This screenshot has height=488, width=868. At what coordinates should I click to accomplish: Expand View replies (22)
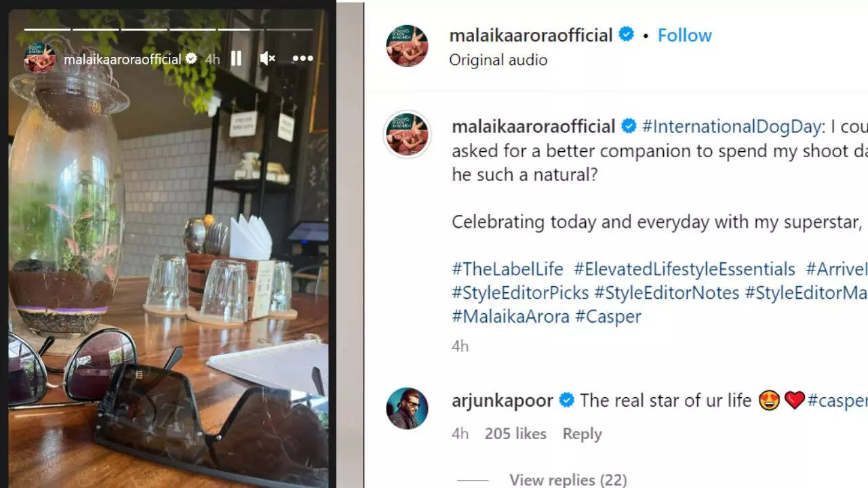(568, 480)
